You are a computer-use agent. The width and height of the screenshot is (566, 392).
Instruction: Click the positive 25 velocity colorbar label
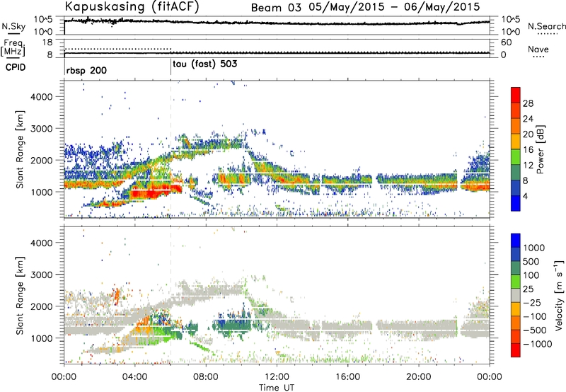pos(529,289)
